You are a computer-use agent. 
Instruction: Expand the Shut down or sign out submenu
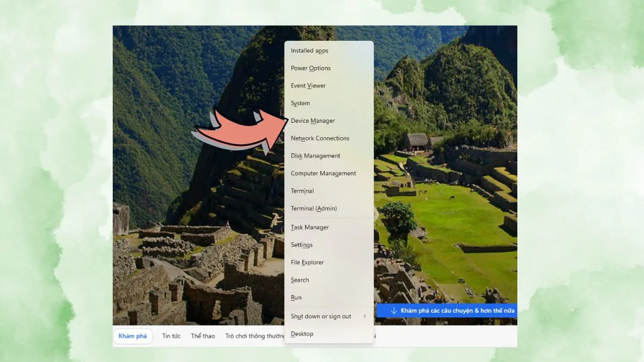[321, 316]
